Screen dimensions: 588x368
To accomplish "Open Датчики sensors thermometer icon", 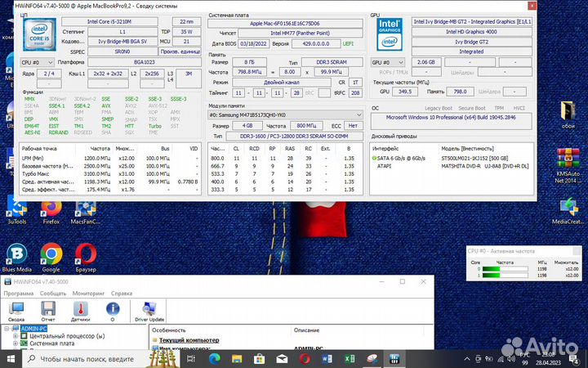I will coord(80,310).
